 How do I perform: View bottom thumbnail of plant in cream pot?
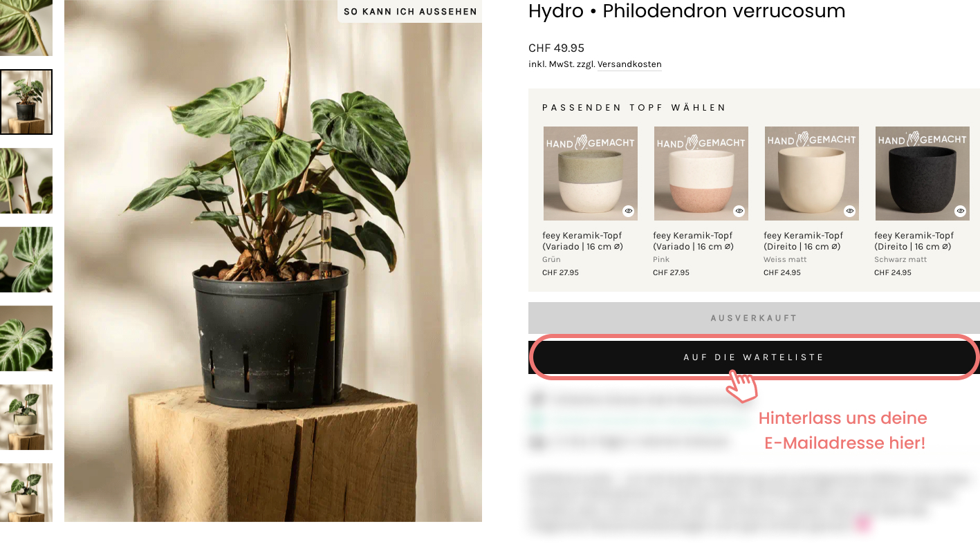(x=26, y=493)
